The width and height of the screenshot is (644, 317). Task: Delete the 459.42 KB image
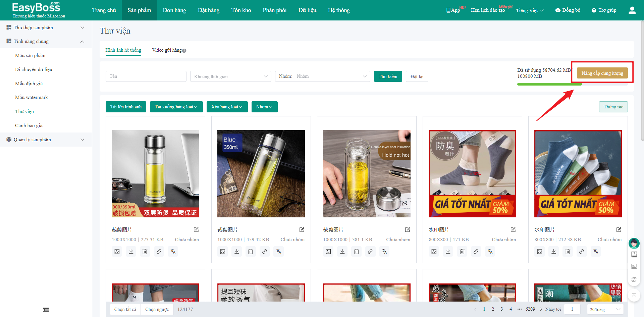click(251, 251)
